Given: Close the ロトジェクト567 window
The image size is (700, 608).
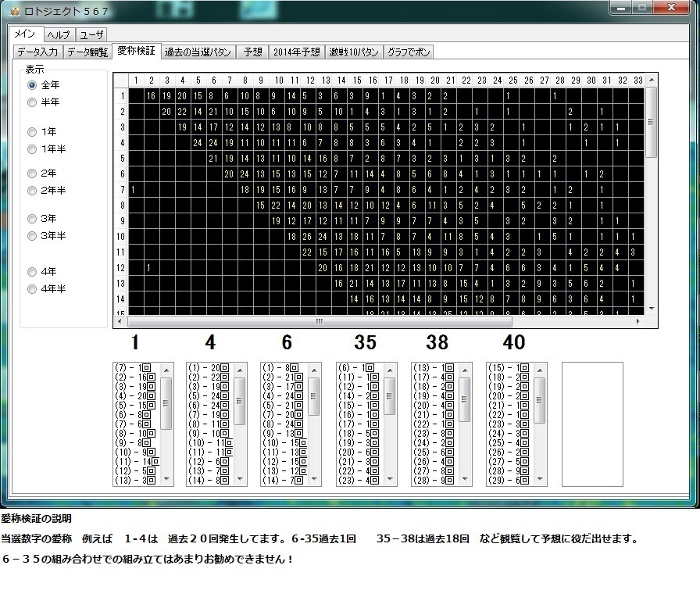Looking at the screenshot, I should click(671, 7).
